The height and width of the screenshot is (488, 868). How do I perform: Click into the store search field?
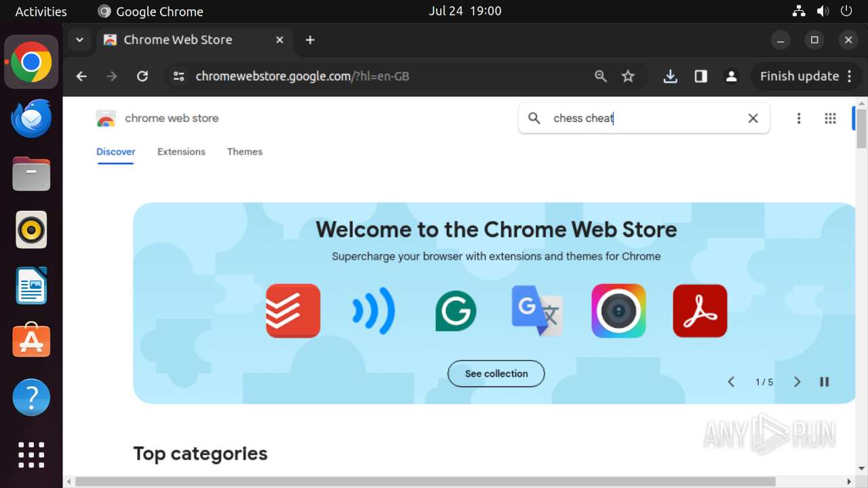click(x=644, y=118)
